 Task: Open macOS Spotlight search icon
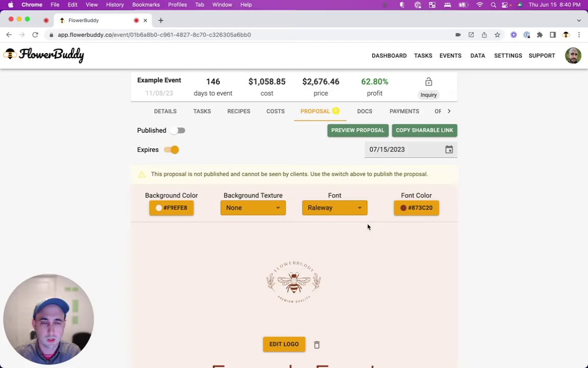494,5
